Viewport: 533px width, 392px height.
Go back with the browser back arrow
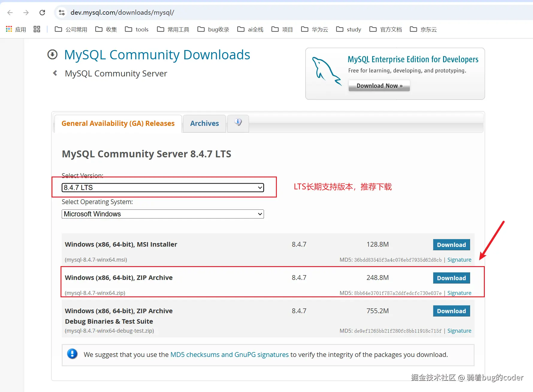[10, 13]
